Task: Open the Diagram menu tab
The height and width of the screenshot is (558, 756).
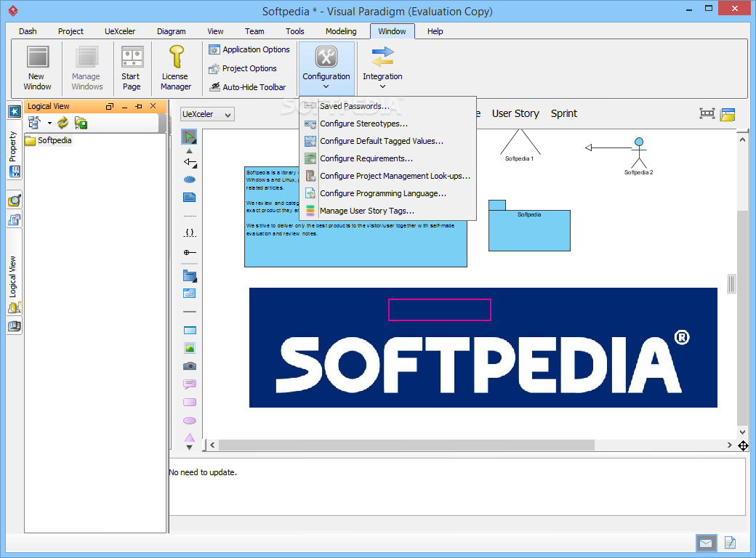Action: tap(171, 31)
